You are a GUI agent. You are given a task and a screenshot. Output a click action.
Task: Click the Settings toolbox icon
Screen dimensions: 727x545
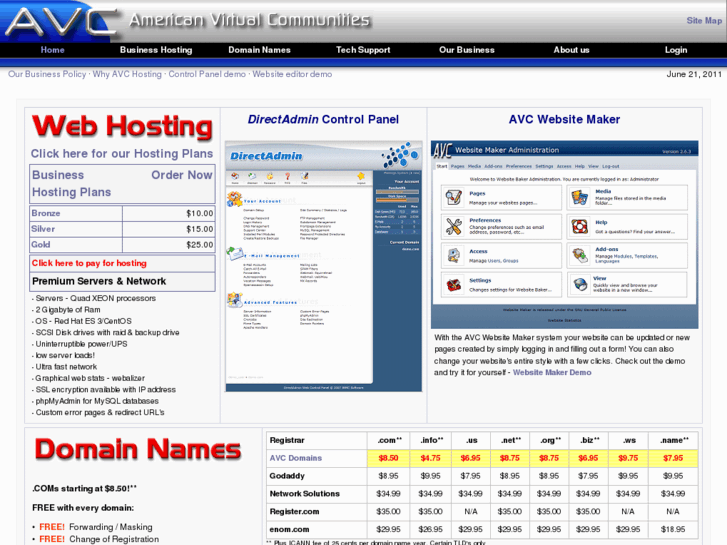(453, 284)
